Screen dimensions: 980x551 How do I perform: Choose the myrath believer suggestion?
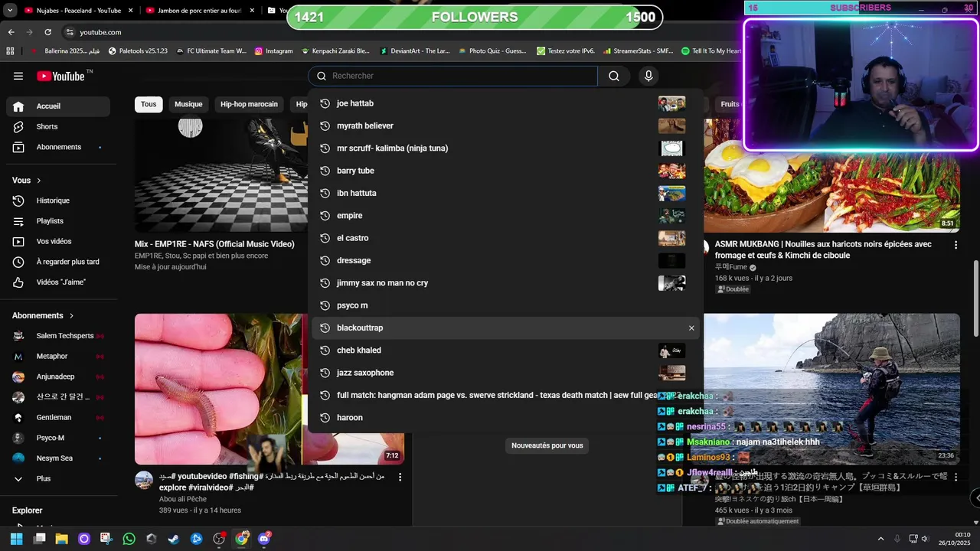[x=505, y=126]
